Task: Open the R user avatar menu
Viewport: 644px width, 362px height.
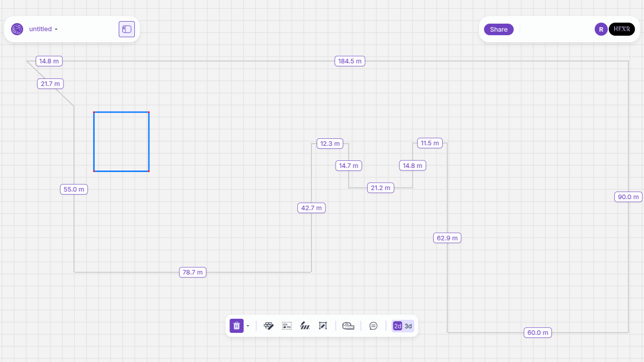Action: coord(601,29)
